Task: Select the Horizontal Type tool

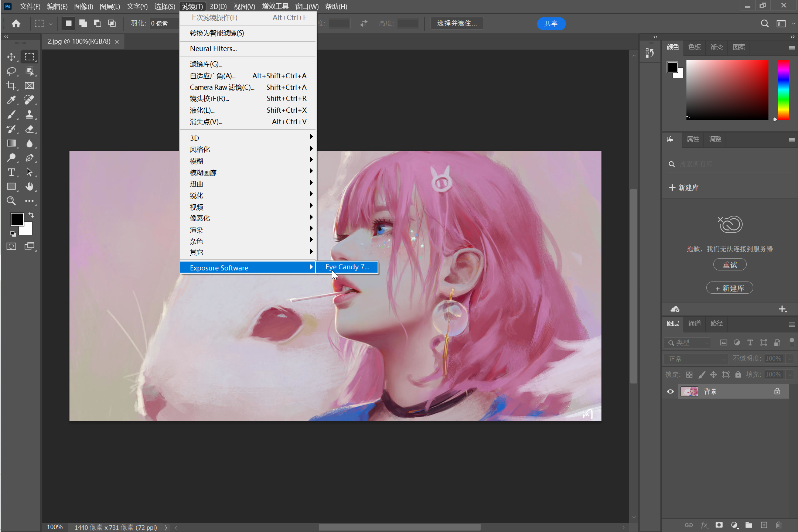Action: point(11,172)
